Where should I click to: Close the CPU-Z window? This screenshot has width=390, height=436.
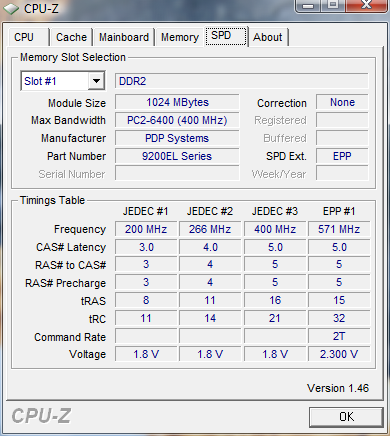(x=367, y=5)
